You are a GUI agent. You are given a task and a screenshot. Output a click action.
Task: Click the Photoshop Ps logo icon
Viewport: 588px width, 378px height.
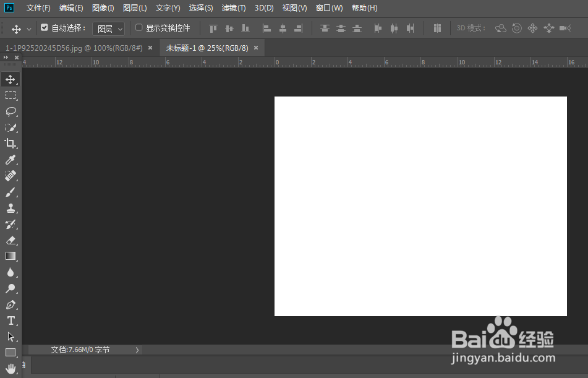(x=9, y=8)
